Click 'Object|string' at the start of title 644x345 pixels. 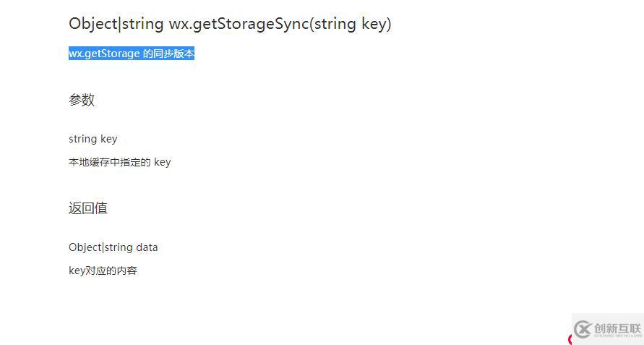click(x=116, y=24)
